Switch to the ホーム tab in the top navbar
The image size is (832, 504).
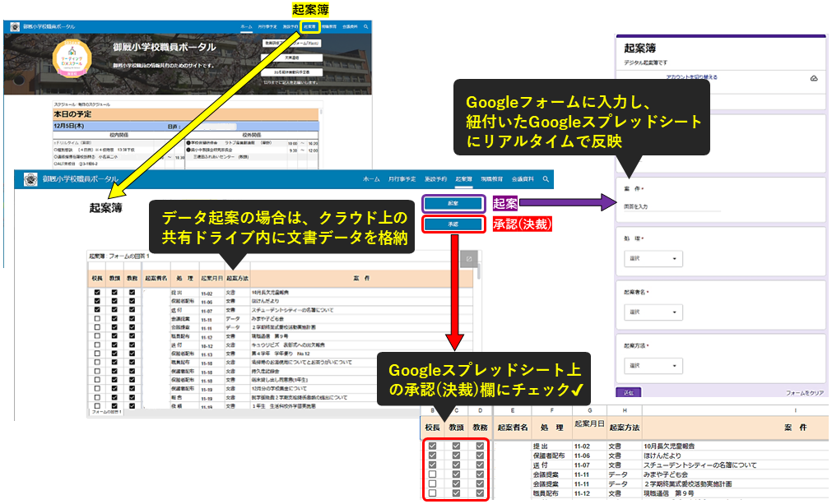point(246,27)
